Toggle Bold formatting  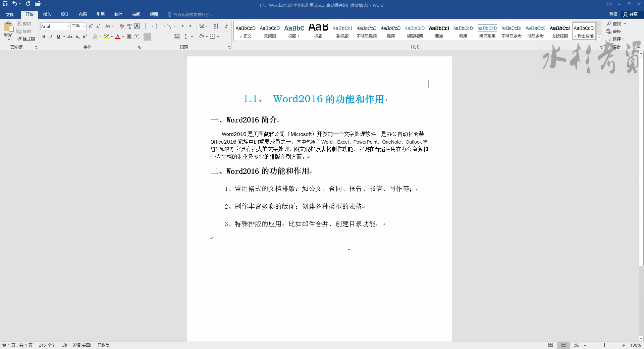click(44, 37)
